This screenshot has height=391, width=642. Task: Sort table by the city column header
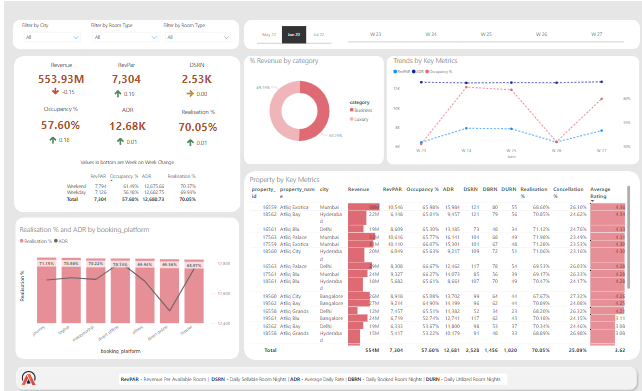(324, 189)
